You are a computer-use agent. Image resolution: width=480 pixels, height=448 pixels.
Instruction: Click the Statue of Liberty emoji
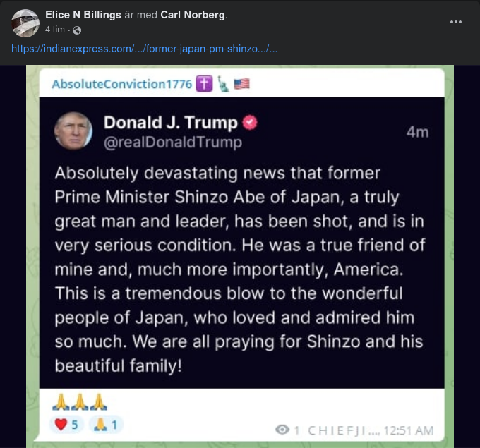click(222, 84)
